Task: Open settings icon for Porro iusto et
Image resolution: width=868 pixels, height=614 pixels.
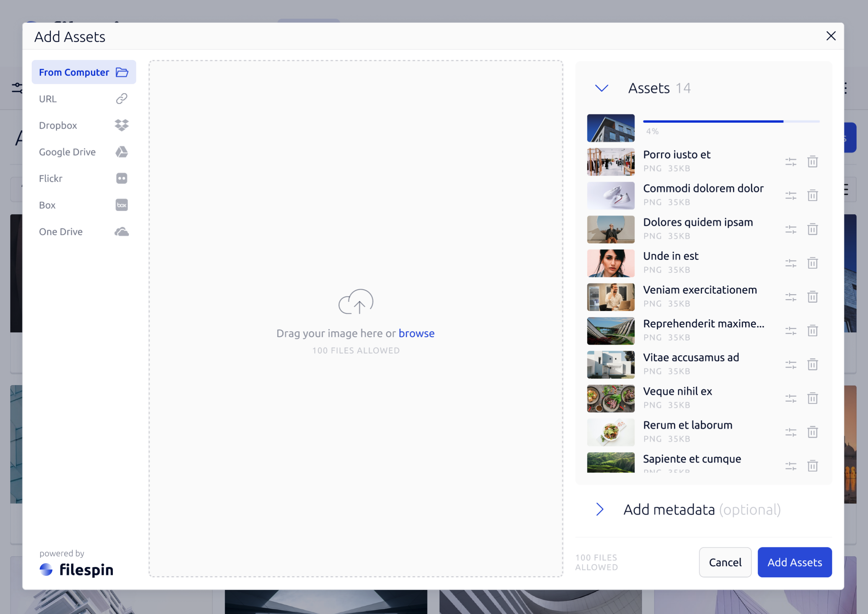Action: click(791, 161)
